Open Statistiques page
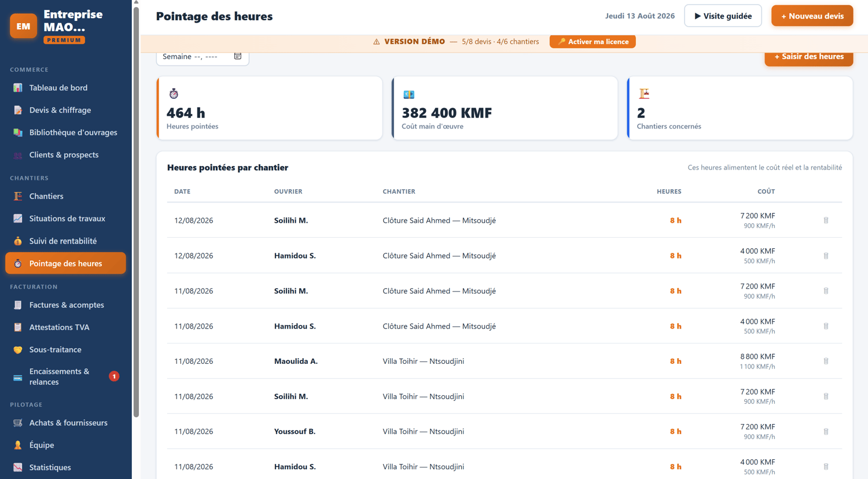Screen dimensions: 868x479 click(65, 467)
